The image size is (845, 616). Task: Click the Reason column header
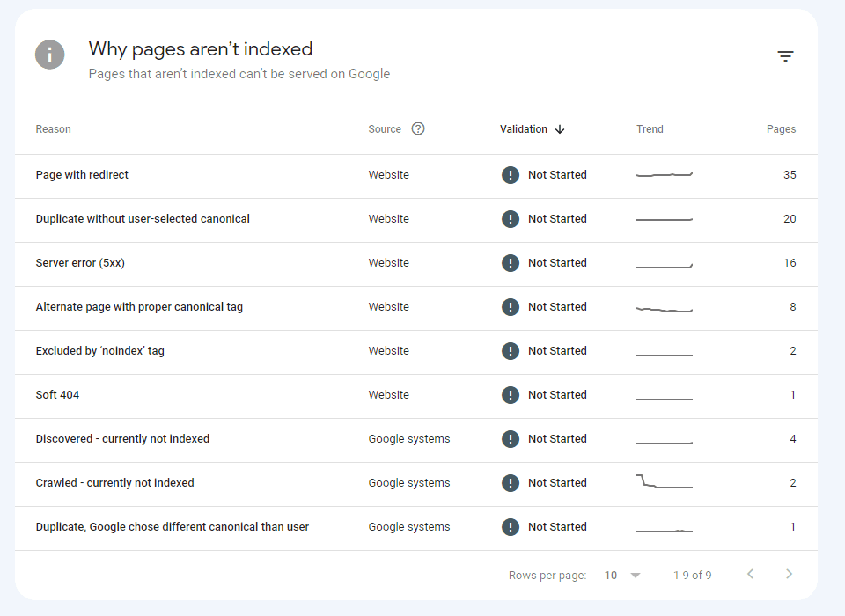click(x=54, y=129)
